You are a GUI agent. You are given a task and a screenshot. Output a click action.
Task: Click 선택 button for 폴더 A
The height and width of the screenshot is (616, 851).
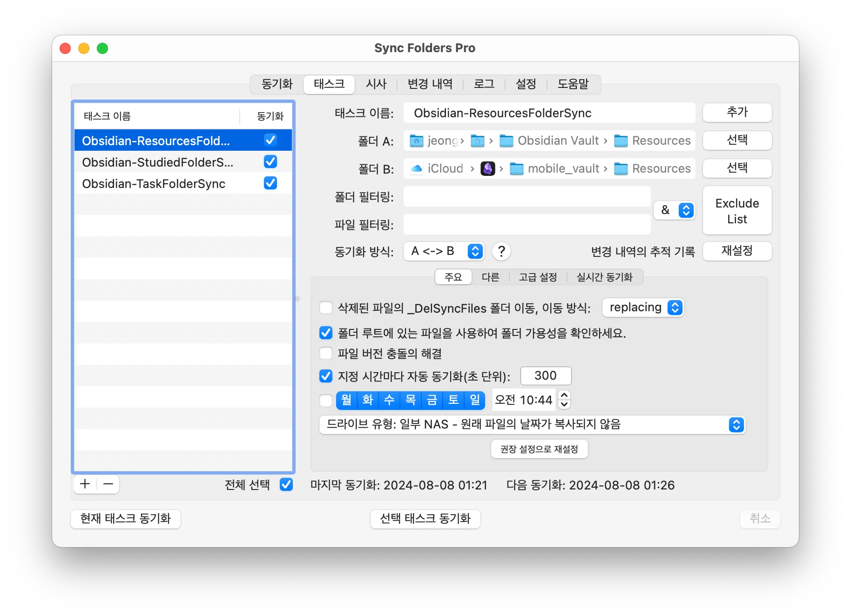tap(737, 141)
